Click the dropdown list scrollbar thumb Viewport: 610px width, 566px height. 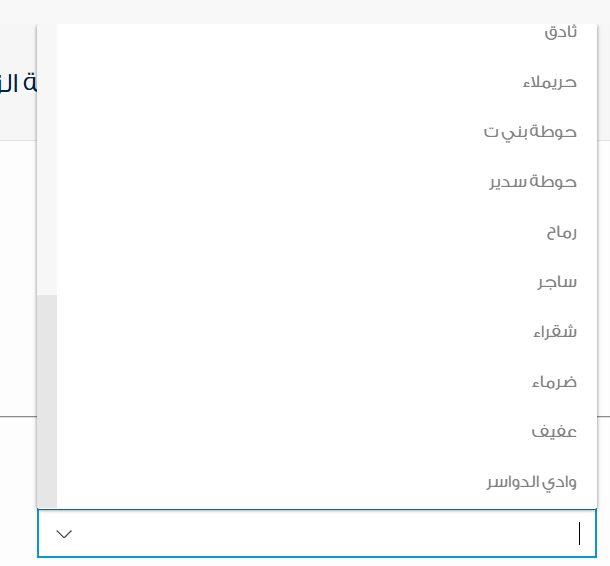[x=47, y=400]
